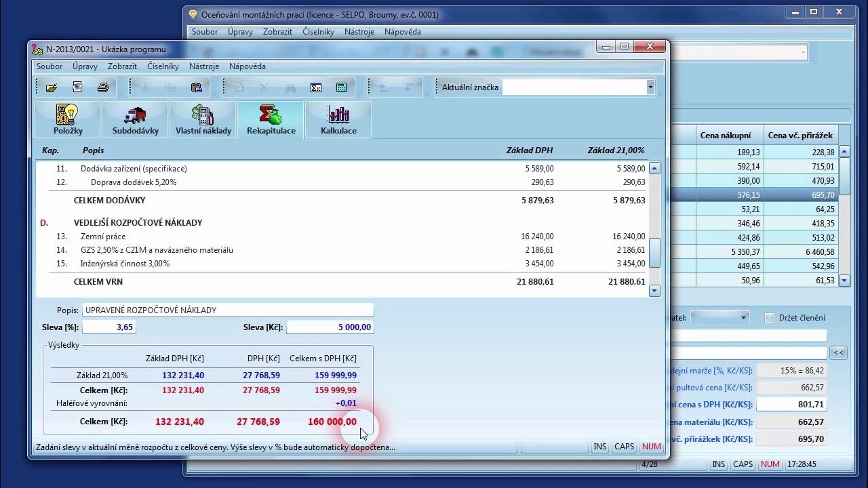The width and height of the screenshot is (868, 488).
Task: Open Číselníky menu in Oceňování background window
Action: [319, 32]
